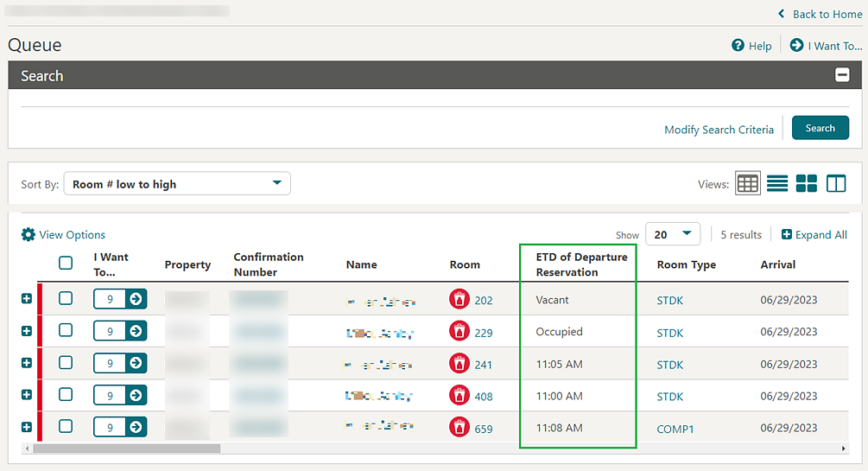Click the 11:05 AM ETD cell
This screenshot has height=471, width=868.
pyautogui.click(x=559, y=364)
